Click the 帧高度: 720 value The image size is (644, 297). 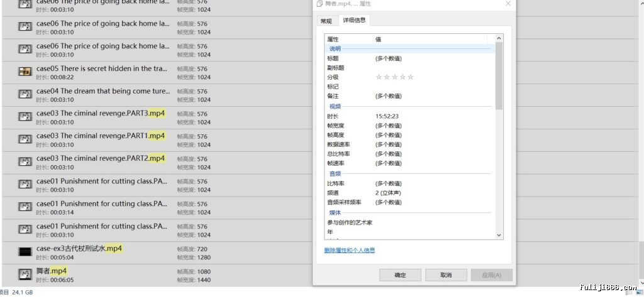click(x=202, y=249)
